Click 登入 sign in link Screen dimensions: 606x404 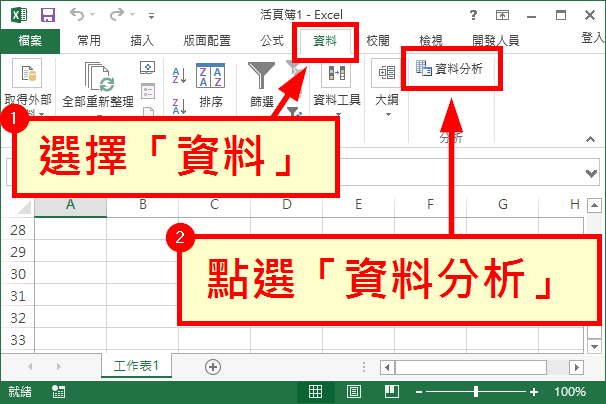(x=593, y=38)
